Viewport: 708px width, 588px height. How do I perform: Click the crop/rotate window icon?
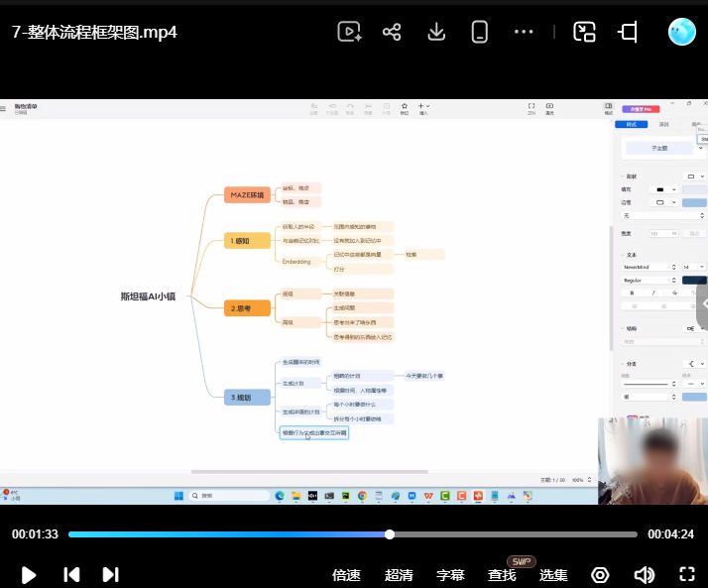628,32
